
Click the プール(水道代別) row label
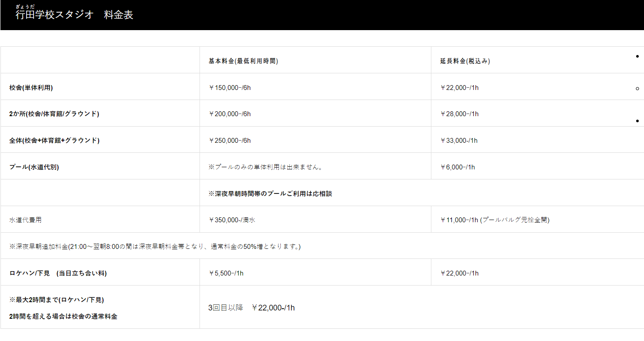[34, 167]
